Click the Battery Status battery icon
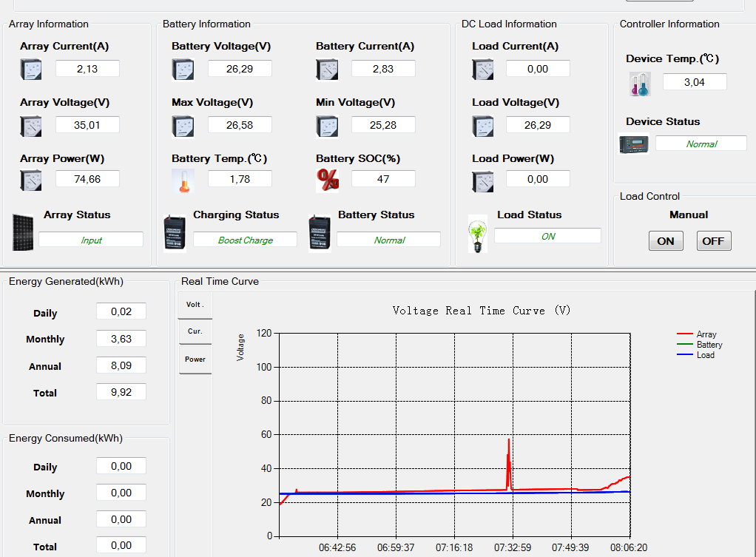Image resolution: width=756 pixels, height=557 pixels. [x=320, y=233]
